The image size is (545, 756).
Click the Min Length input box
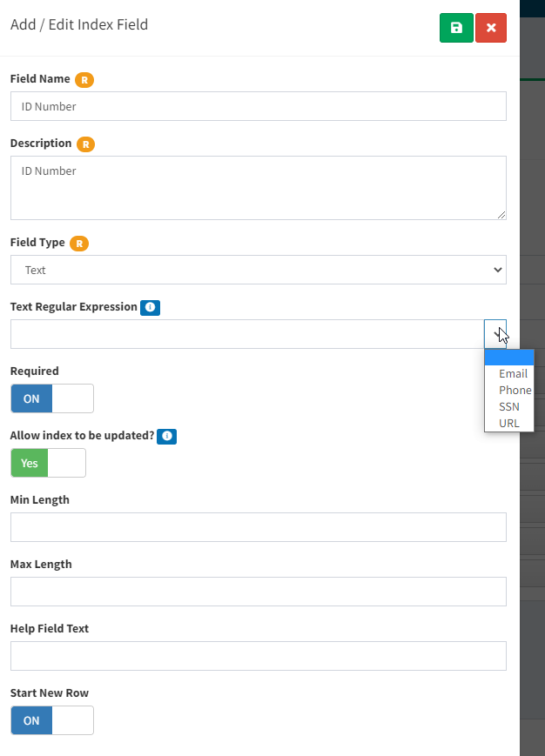[x=259, y=527]
